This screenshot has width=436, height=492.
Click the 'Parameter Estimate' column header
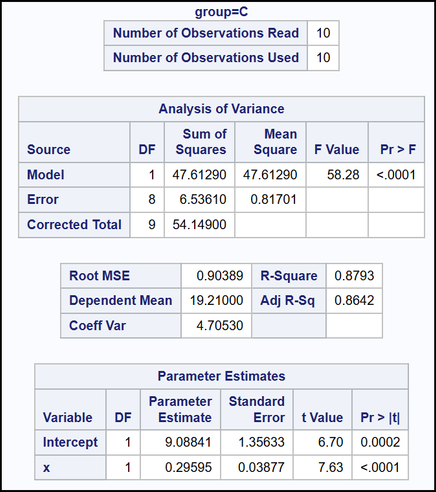point(180,409)
